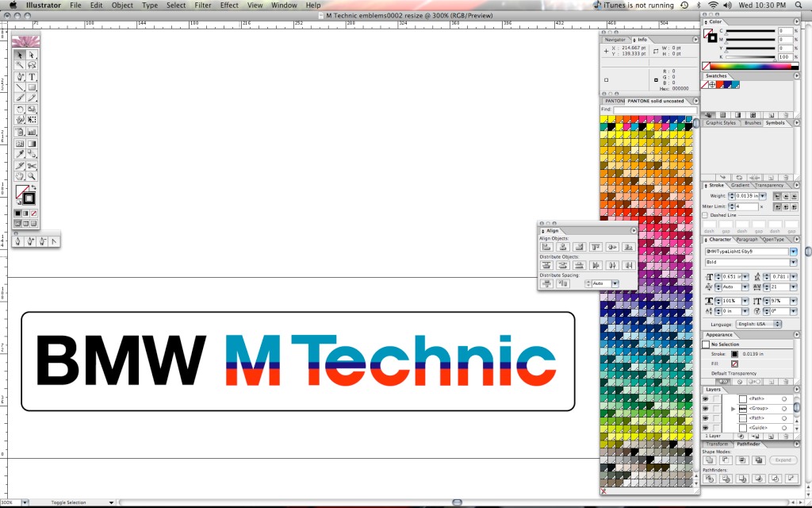Select the Type tool

pyautogui.click(x=32, y=77)
